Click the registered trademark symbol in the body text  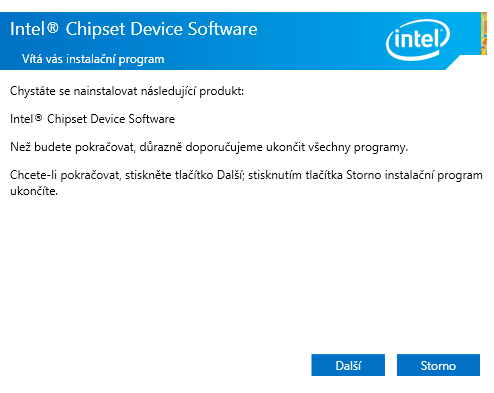coord(38,117)
